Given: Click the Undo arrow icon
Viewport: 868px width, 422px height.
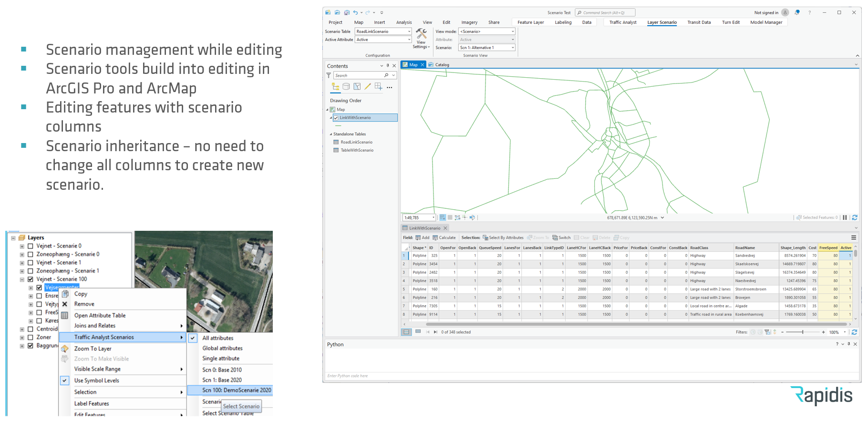Looking at the screenshot, I should pyautogui.click(x=355, y=12).
